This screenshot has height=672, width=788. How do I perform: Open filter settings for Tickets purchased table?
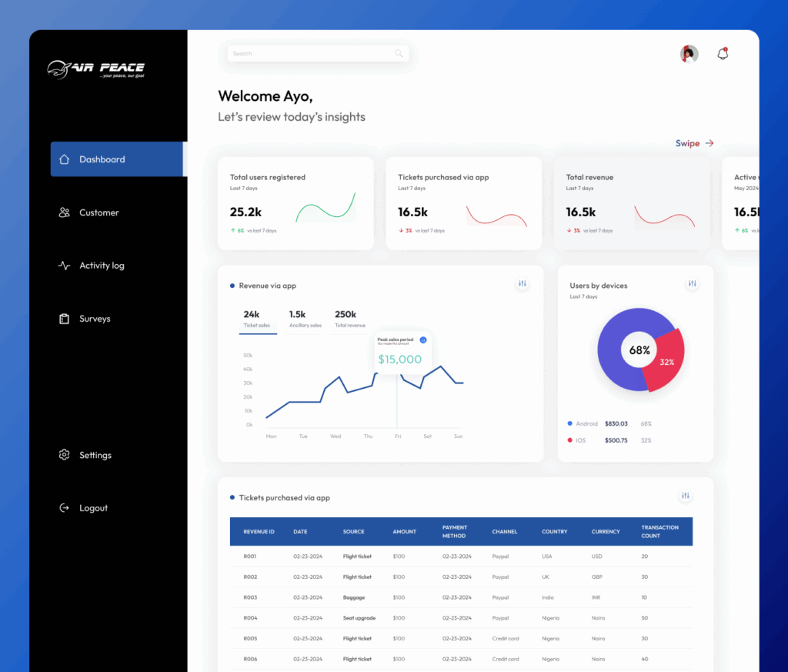686,496
